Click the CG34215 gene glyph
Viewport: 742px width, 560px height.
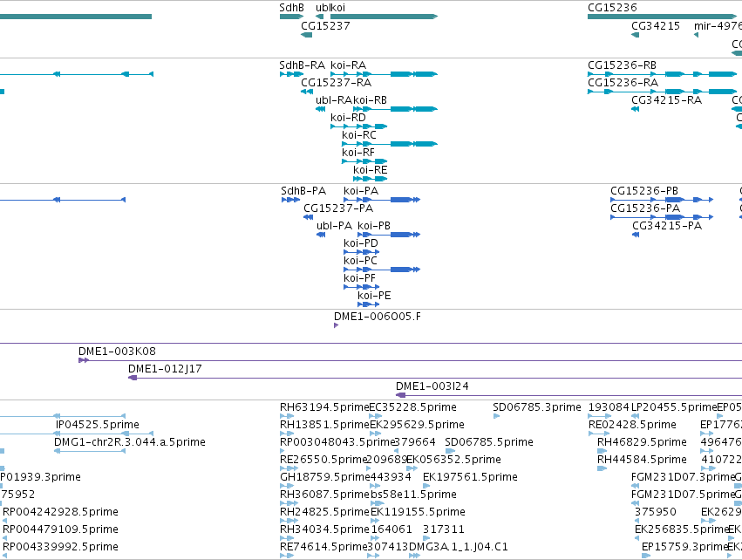[635, 35]
